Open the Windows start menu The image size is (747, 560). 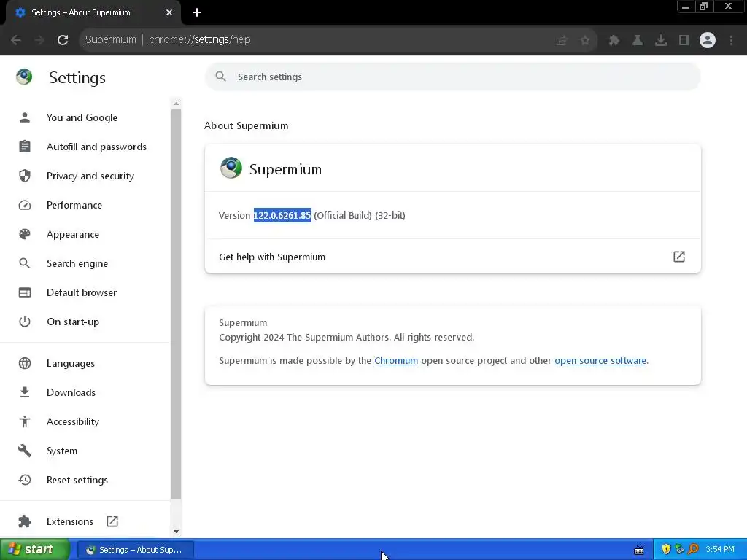[x=34, y=550]
